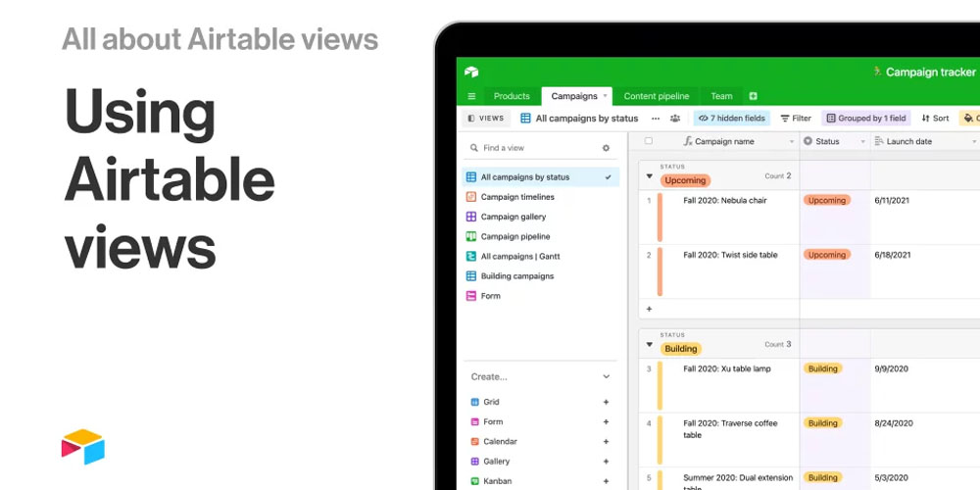The width and height of the screenshot is (980, 490).
Task: Open view settings gear next to Find a view
Action: coord(606,148)
